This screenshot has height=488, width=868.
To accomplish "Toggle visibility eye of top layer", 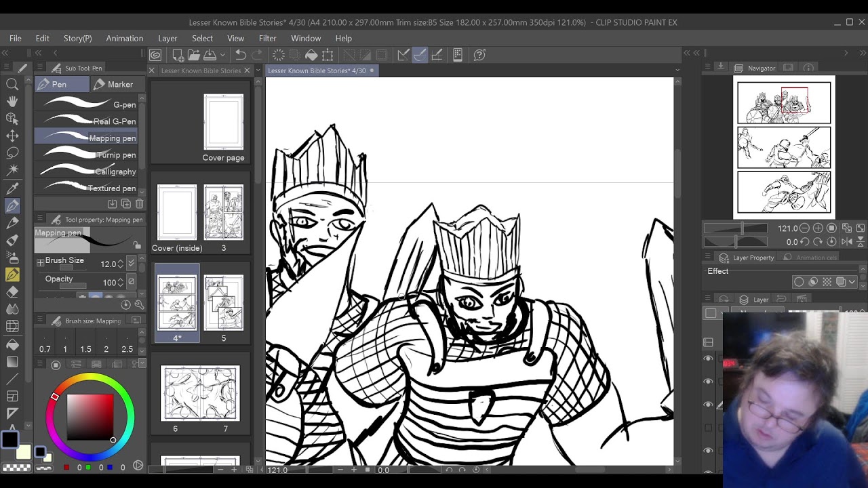I will coord(709,359).
